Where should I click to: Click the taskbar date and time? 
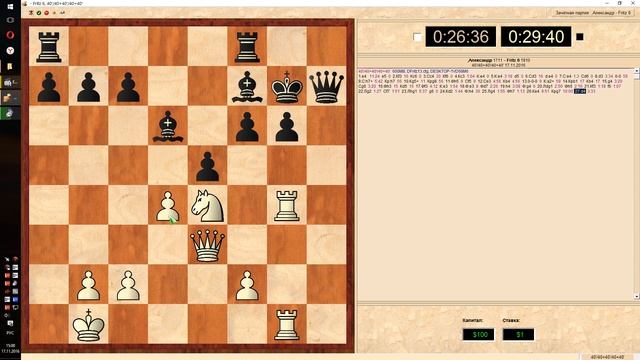(x=10, y=348)
